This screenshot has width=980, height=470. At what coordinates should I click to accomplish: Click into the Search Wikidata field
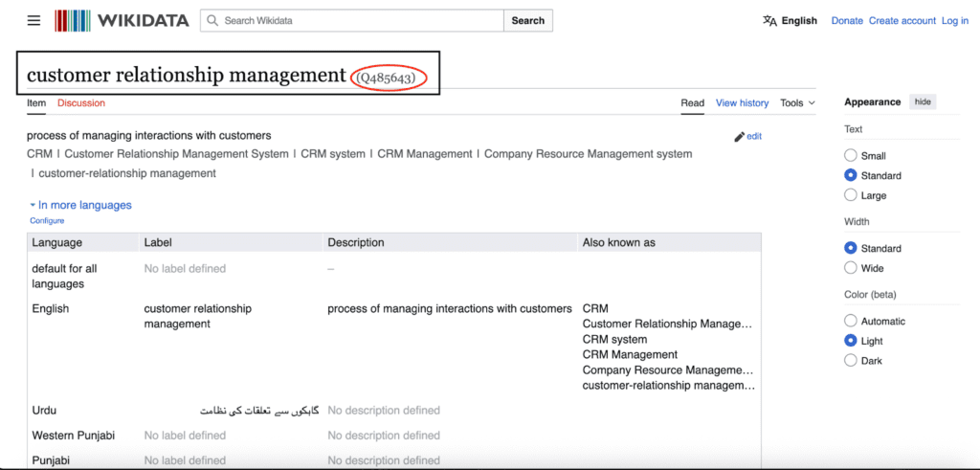click(x=359, y=20)
